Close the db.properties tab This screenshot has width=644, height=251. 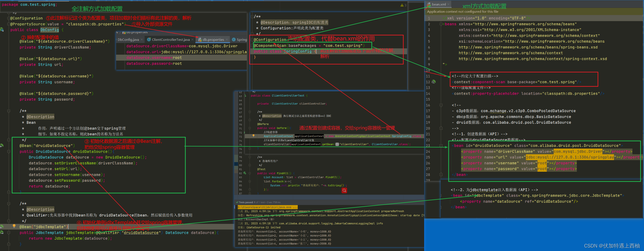click(x=227, y=40)
